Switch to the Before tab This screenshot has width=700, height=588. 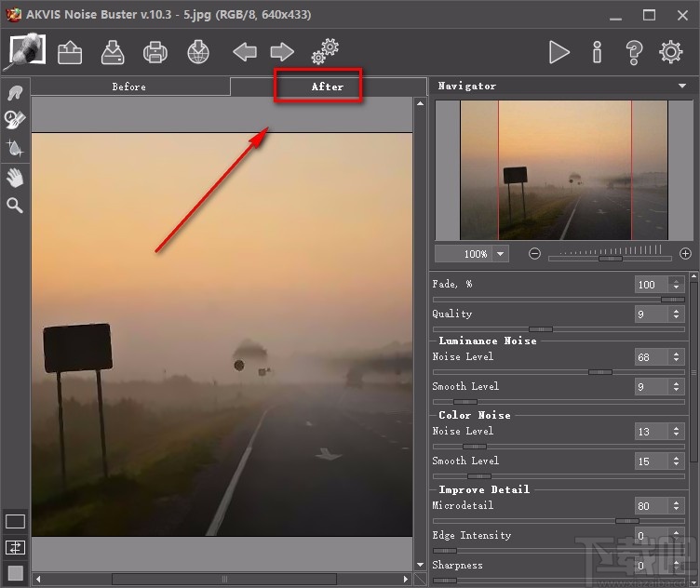(x=129, y=87)
